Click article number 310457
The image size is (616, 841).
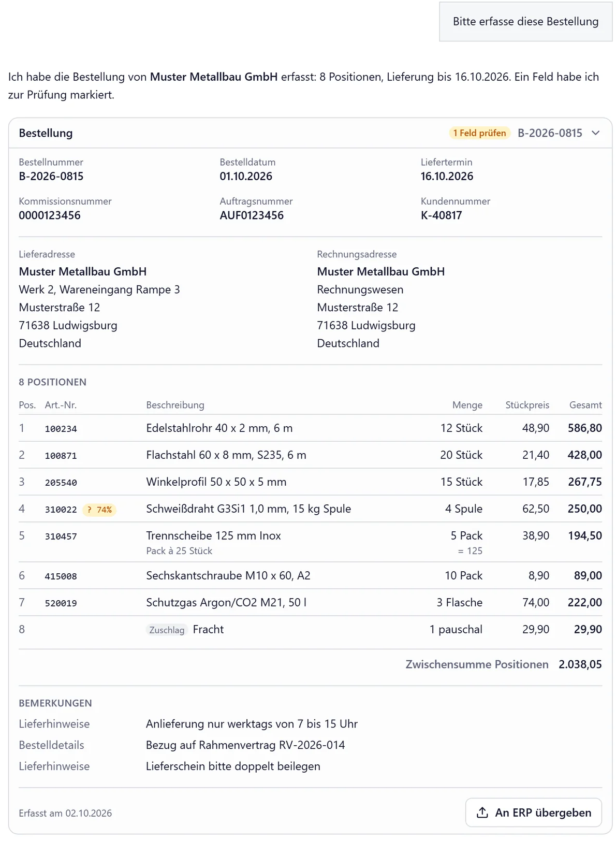pyautogui.click(x=61, y=536)
